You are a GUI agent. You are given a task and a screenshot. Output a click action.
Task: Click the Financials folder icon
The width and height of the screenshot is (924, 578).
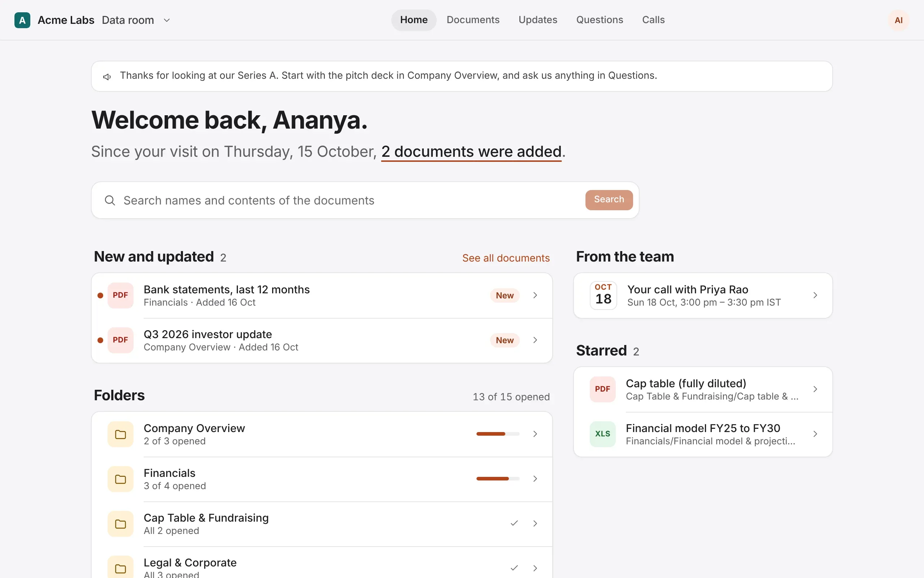(120, 479)
